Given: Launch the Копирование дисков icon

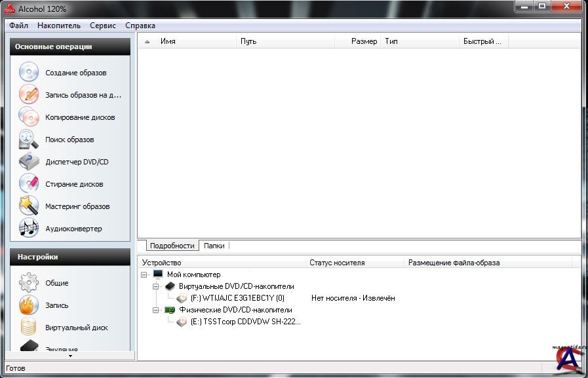Looking at the screenshot, I should (x=29, y=117).
